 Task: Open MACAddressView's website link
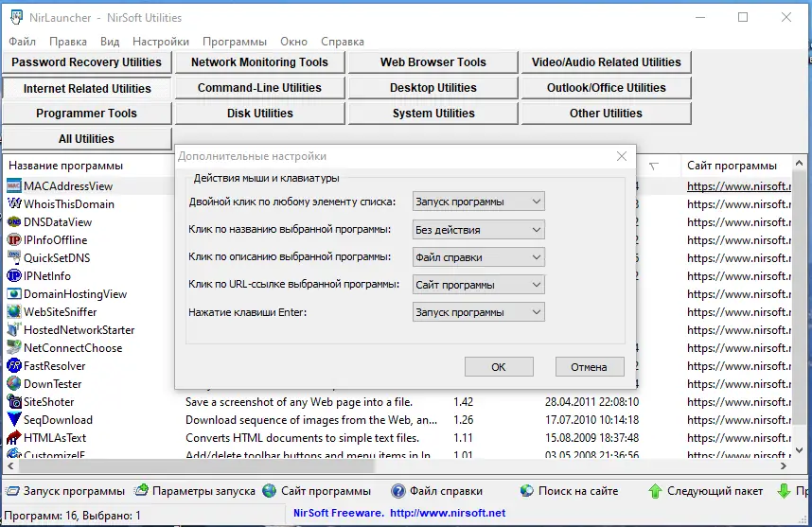pos(738,186)
